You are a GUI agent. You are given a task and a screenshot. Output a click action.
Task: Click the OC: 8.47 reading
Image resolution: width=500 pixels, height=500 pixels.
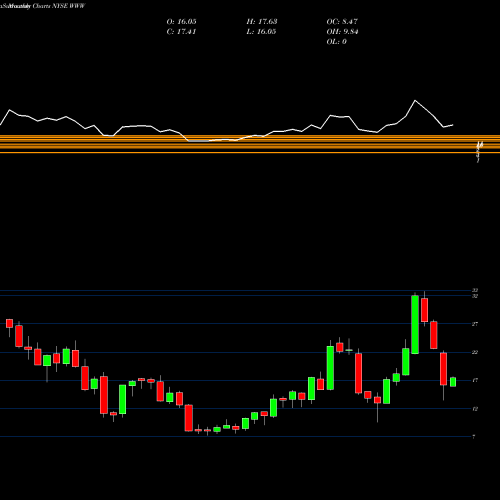tap(342, 22)
